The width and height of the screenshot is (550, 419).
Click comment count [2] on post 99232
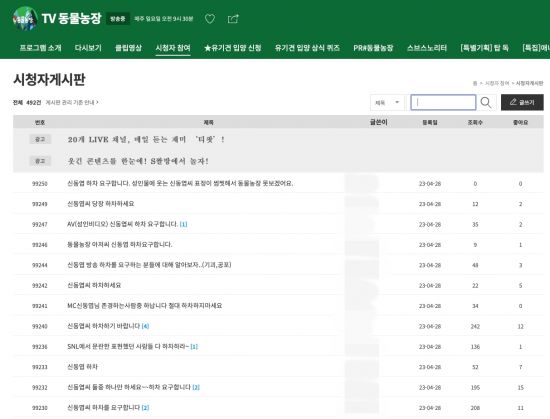(196, 387)
